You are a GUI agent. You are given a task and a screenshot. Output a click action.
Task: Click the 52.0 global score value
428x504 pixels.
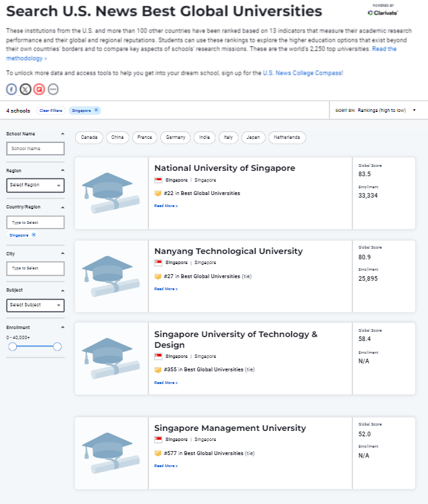[x=364, y=434]
